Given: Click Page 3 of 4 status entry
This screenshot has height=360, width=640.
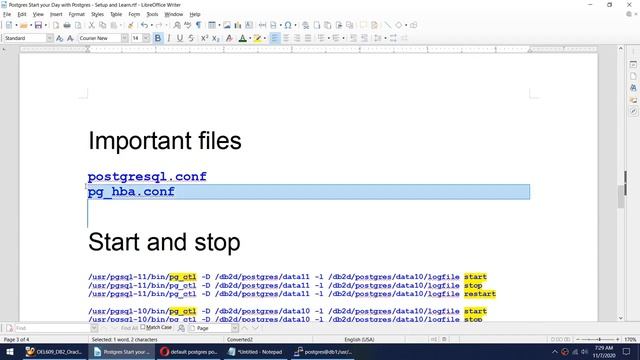Looking at the screenshot, I should click(16, 339).
